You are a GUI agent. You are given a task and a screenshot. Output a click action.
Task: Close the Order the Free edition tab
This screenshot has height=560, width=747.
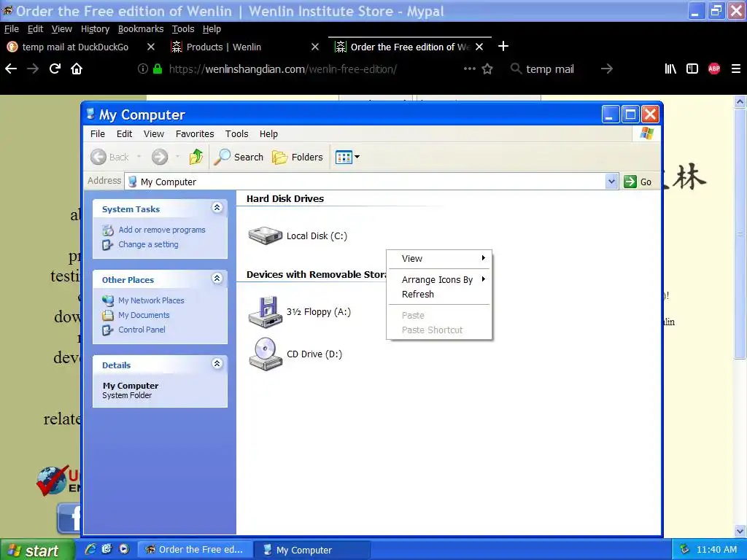[x=479, y=47]
